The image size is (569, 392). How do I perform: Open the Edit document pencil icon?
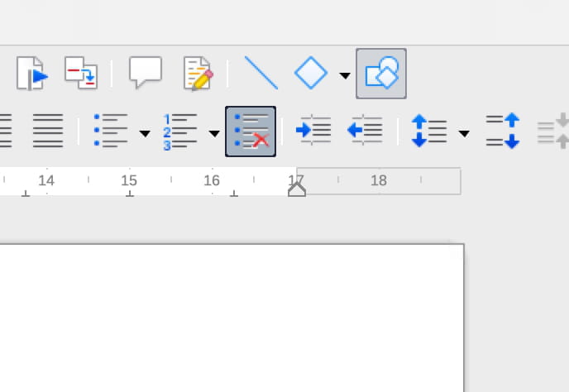tap(198, 74)
